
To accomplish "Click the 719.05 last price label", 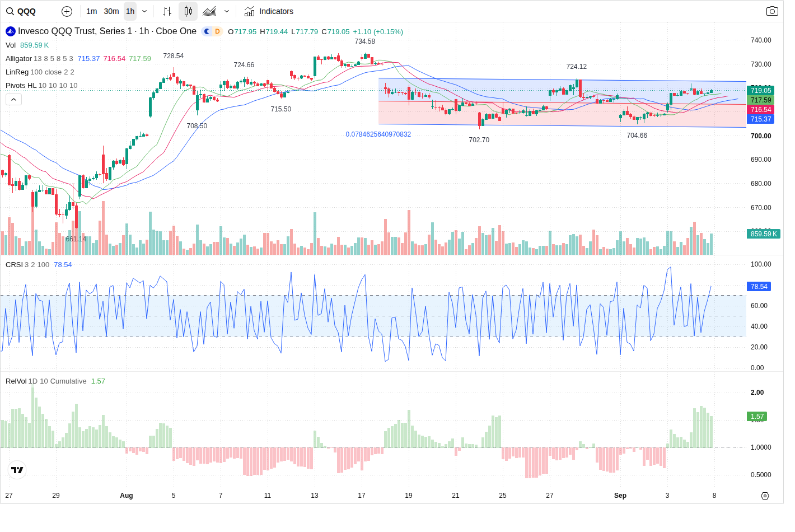I will [761, 91].
